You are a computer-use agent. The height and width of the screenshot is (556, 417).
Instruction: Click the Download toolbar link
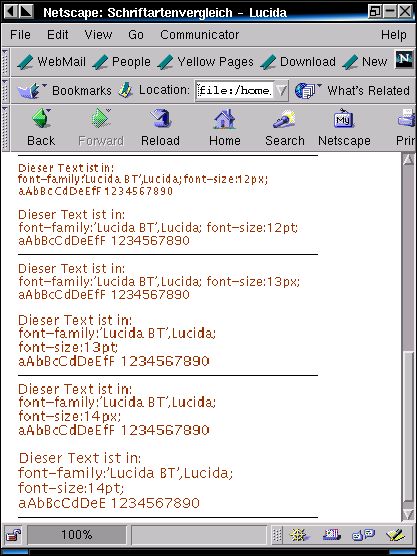point(298,62)
